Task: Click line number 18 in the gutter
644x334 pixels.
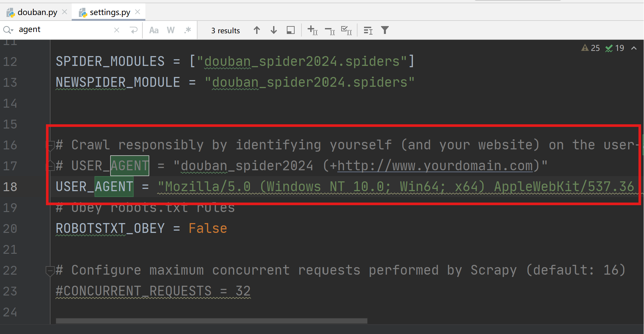Action: click(x=10, y=187)
